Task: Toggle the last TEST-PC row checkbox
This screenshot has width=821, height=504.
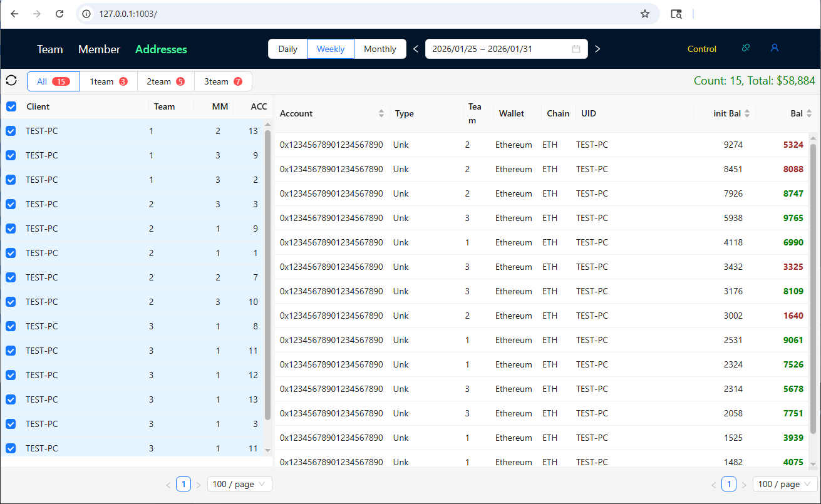Action: [11, 448]
